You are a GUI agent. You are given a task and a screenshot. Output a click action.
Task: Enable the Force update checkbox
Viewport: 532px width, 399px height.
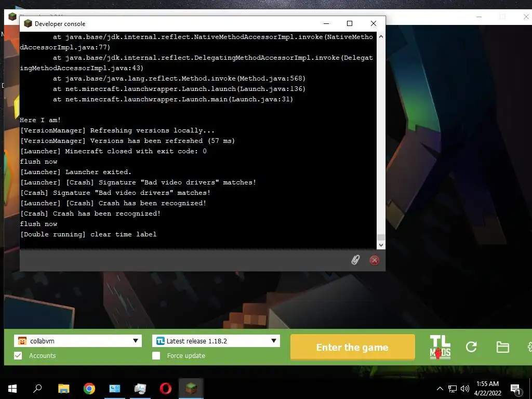156,355
